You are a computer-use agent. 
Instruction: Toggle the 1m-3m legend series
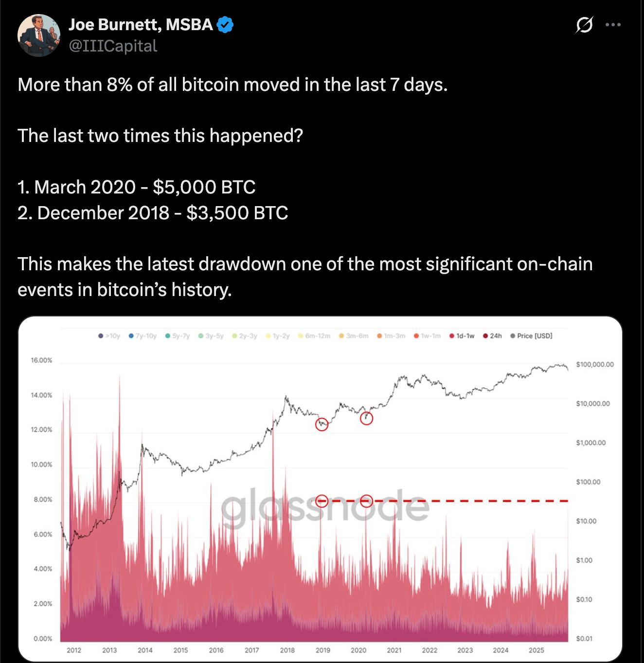[x=391, y=336]
